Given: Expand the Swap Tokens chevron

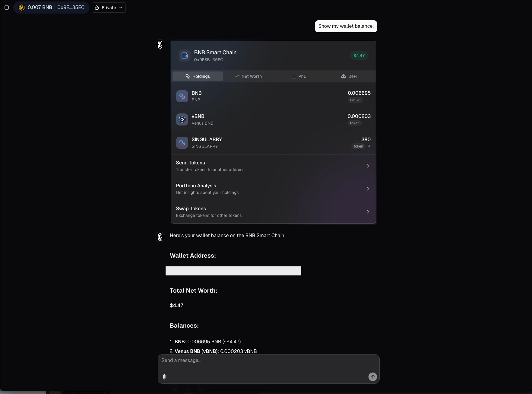Looking at the screenshot, I should point(368,212).
